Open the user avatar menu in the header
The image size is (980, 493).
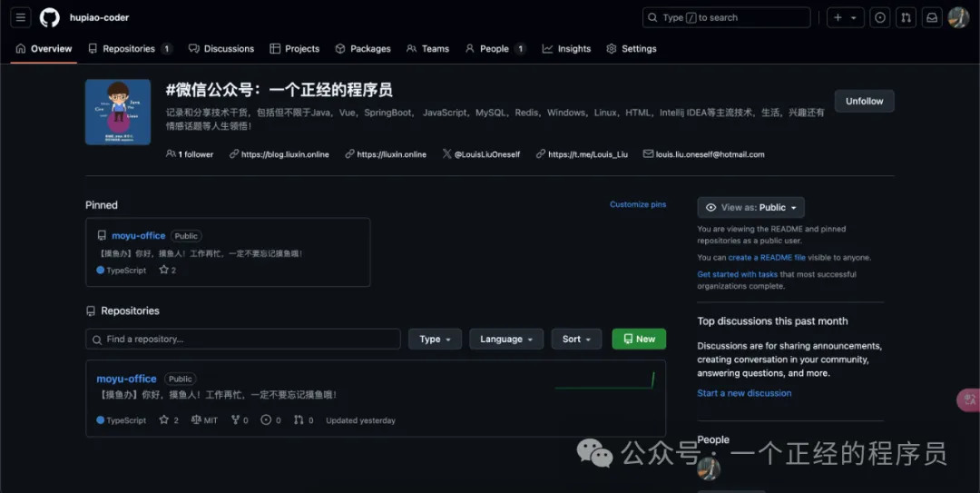pos(959,17)
